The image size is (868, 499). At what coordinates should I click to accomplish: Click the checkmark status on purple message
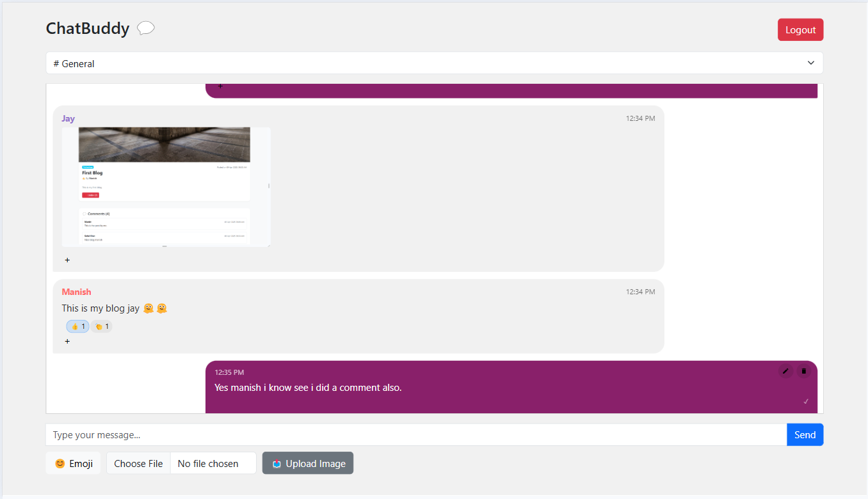coord(806,401)
